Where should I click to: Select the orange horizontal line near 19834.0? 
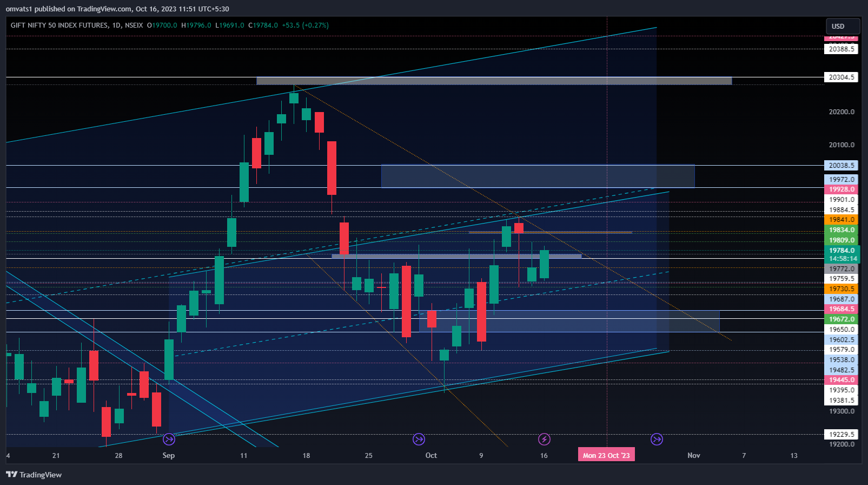pos(550,232)
